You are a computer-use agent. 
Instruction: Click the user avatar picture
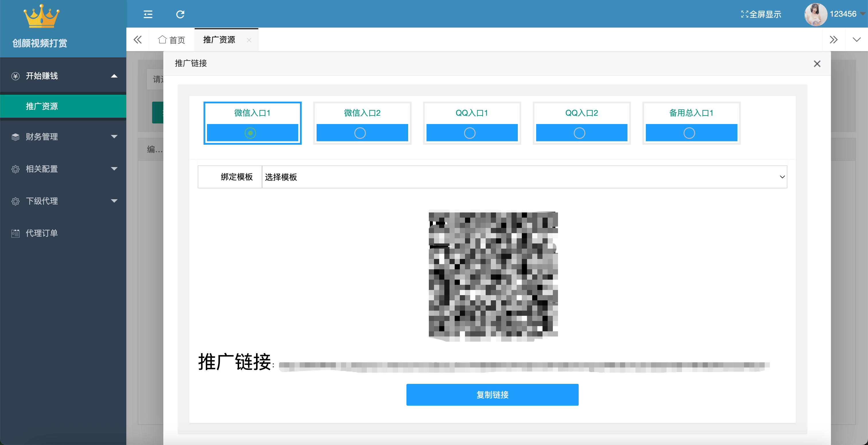[815, 14]
